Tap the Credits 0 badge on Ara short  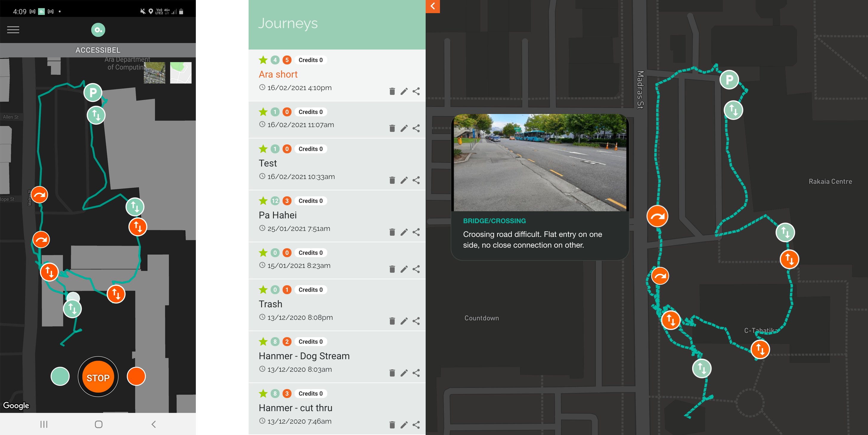tap(309, 59)
